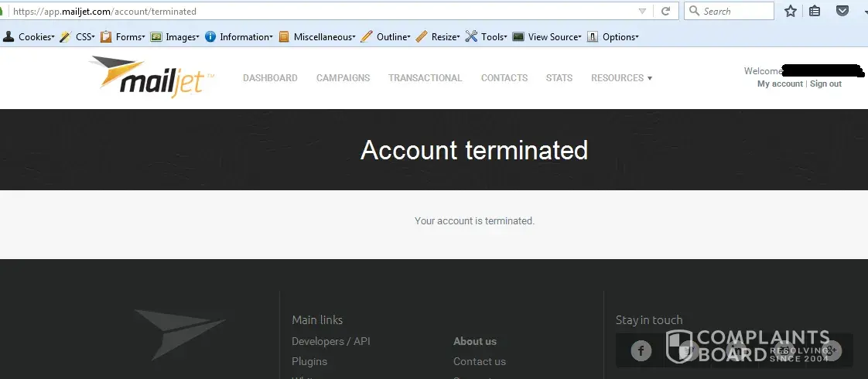Open the URL bar history dropdown arrow
Screen dimensions: 868x379
coord(642,12)
